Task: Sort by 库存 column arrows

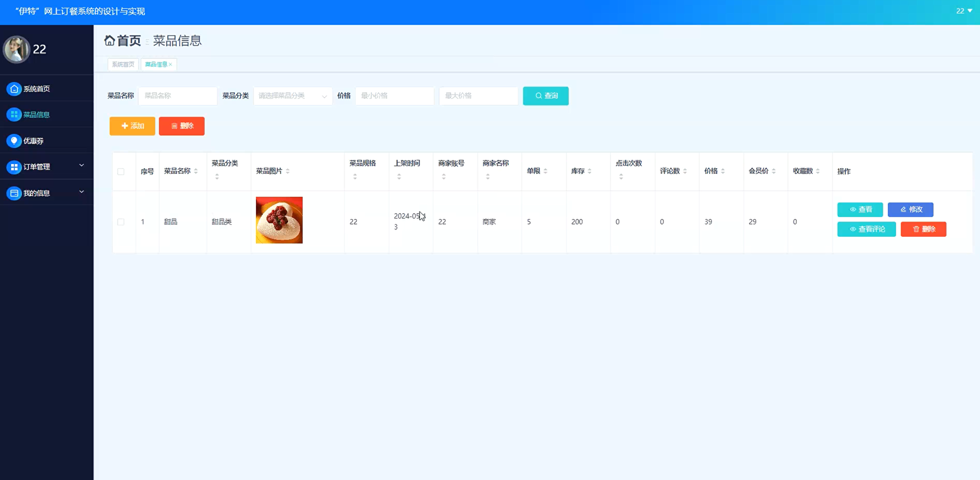Action: pyautogui.click(x=589, y=171)
